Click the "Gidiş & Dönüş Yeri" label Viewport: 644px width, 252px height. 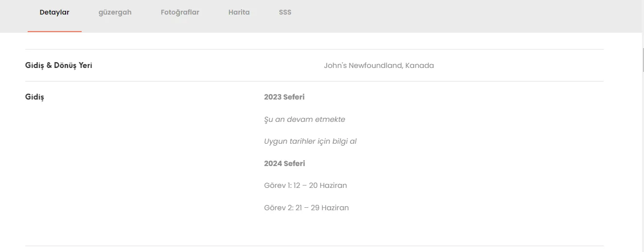point(58,65)
